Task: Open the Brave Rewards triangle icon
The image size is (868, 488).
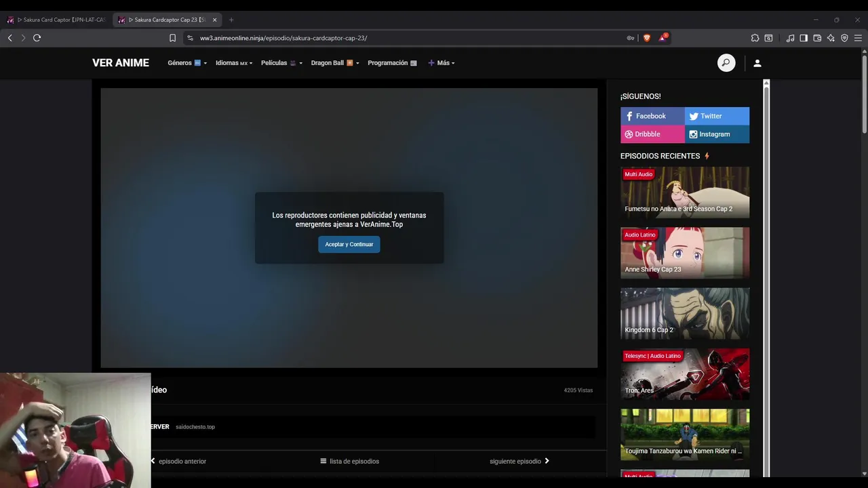Action: coord(663,38)
